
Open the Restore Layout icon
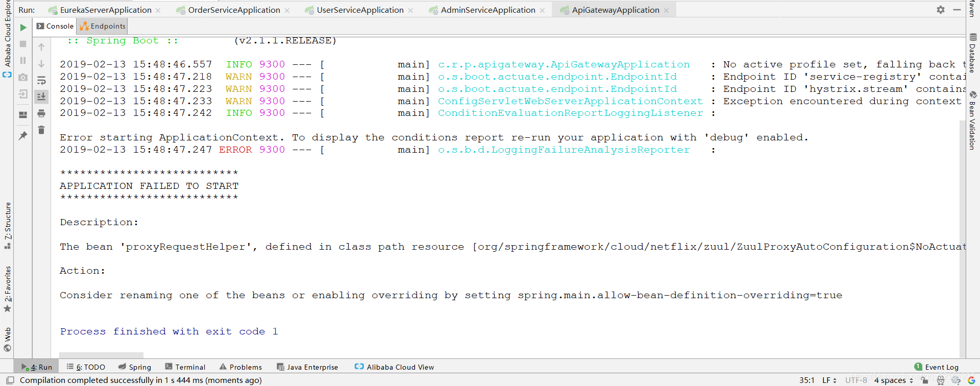(23, 115)
